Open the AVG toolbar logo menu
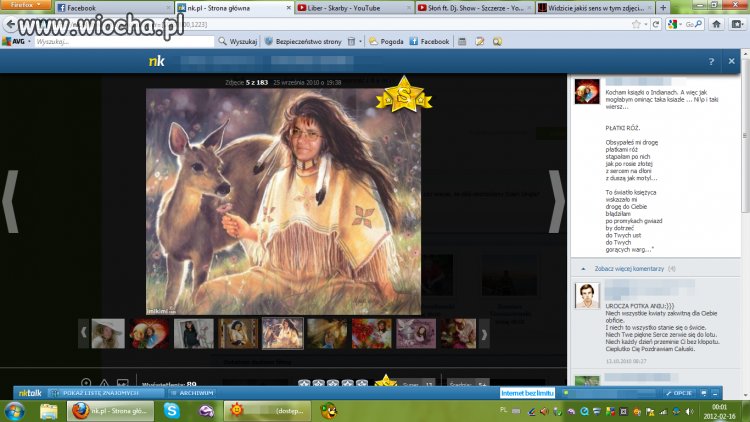Image resolution: width=750 pixels, height=422 pixels. point(16,42)
